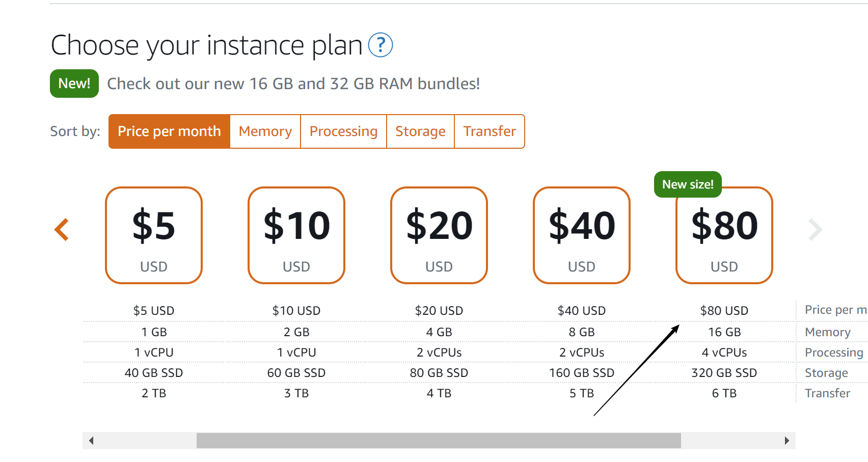
Task: Choose the $20 USD plan card
Action: 439,235
